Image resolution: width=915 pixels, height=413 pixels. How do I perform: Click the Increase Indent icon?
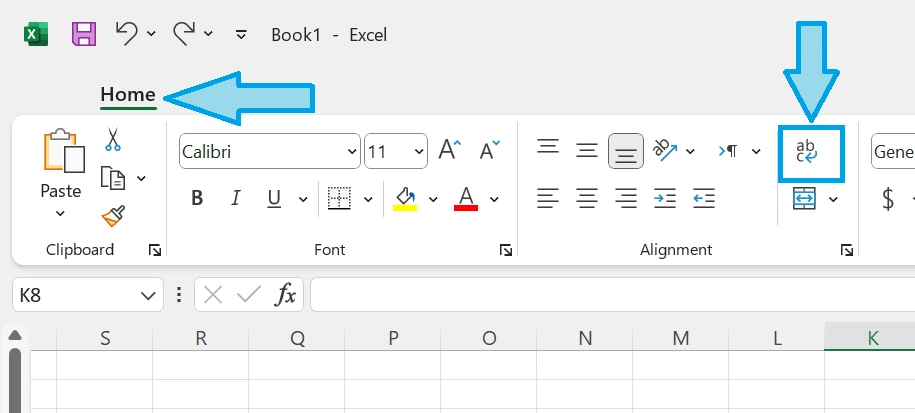[x=665, y=198]
